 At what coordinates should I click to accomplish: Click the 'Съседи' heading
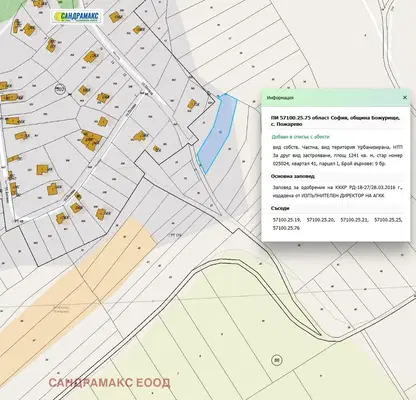click(x=280, y=208)
